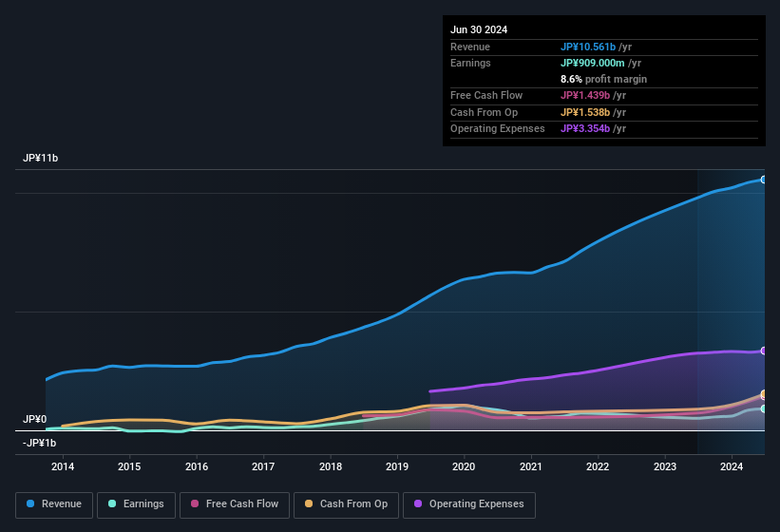The height and width of the screenshot is (532, 780).
Task: Click the 2018 x-axis label
Action: click(x=331, y=466)
